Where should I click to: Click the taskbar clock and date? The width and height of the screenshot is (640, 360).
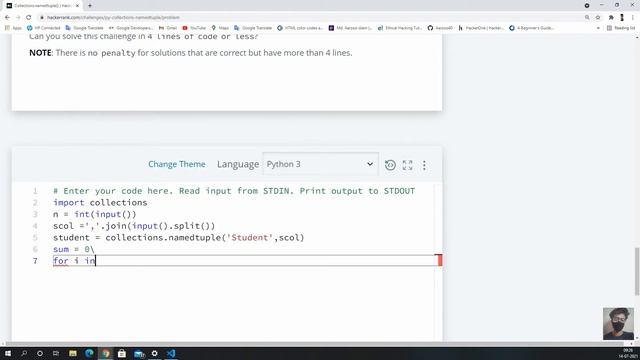(628, 353)
